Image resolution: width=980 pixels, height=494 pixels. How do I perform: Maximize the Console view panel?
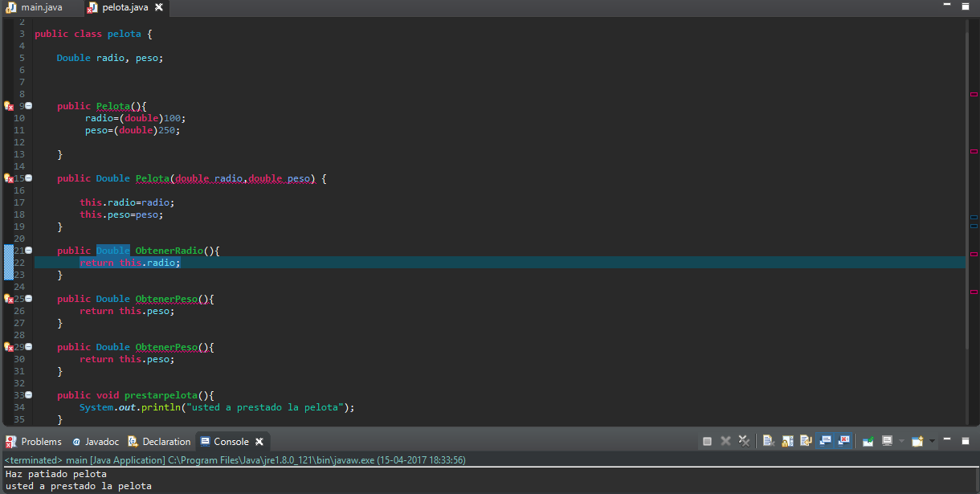click(x=966, y=440)
